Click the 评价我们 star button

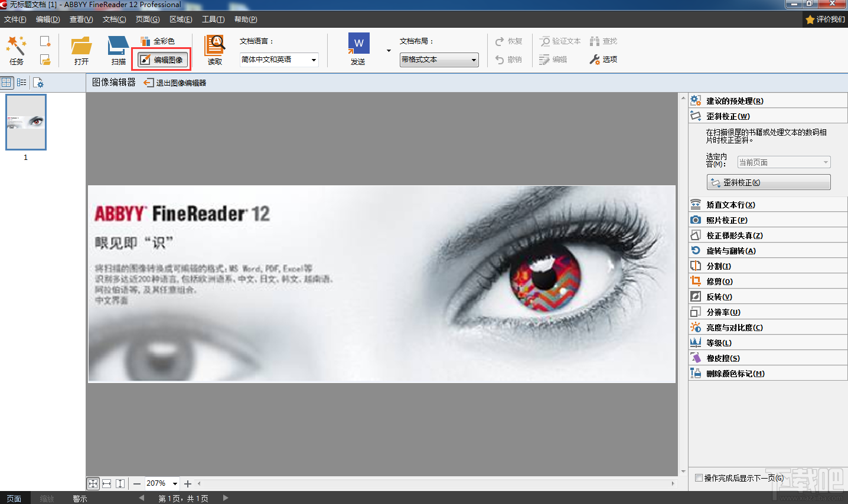click(826, 19)
